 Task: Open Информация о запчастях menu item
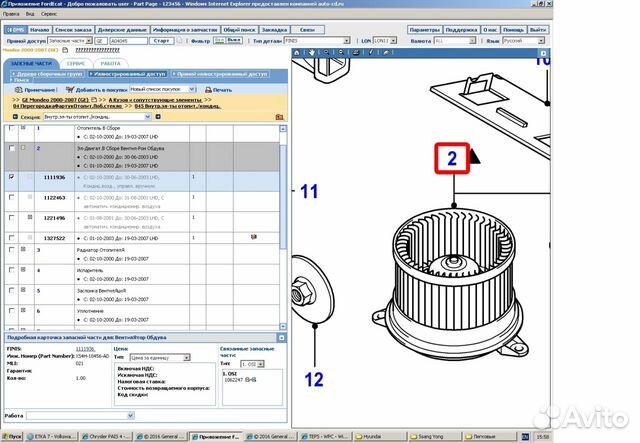tap(185, 30)
